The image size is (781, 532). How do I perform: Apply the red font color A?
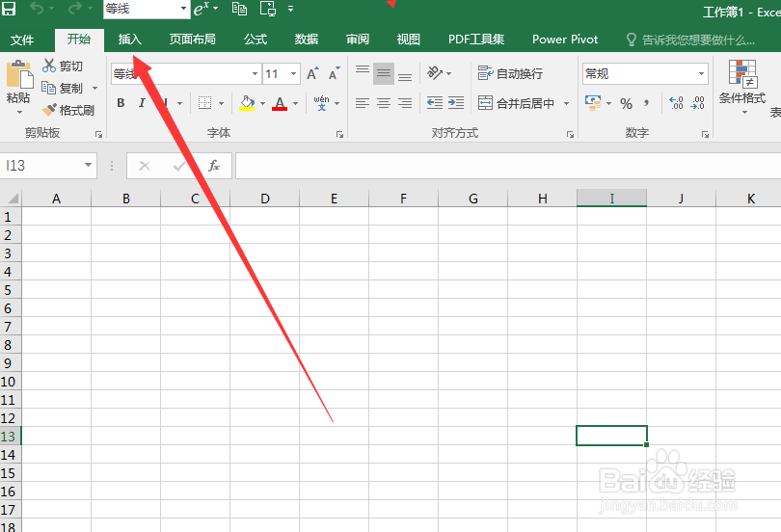pyautogui.click(x=280, y=103)
